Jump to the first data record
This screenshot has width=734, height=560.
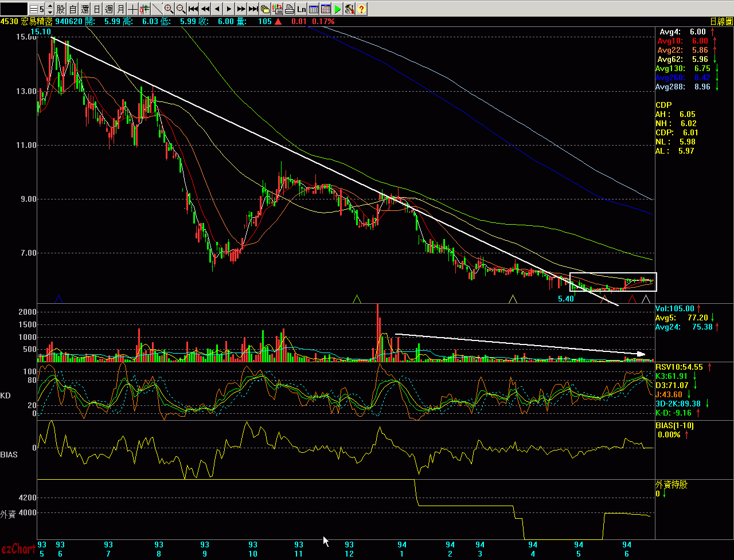193,9
